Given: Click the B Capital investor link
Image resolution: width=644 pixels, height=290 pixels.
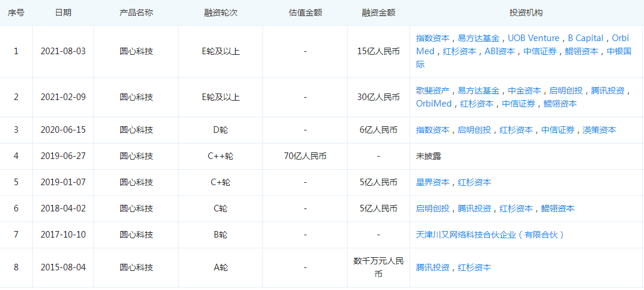Looking at the screenshot, I should 586,39.
